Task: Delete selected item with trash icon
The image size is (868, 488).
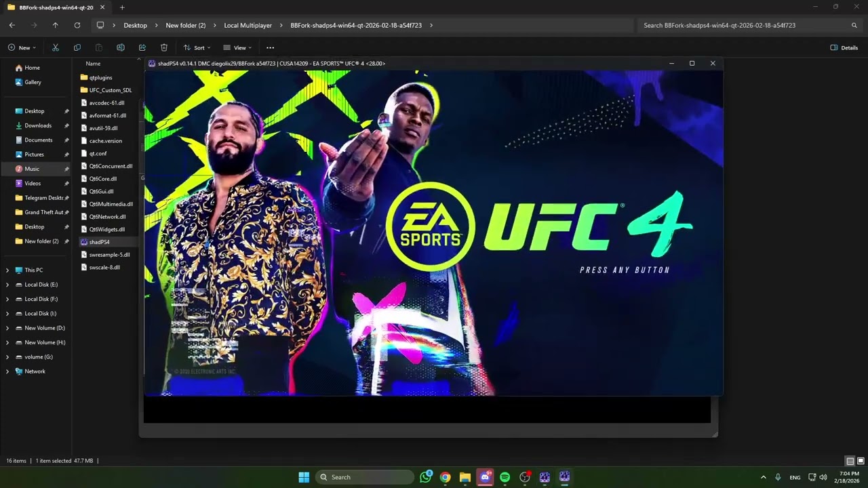Action: (x=164, y=47)
